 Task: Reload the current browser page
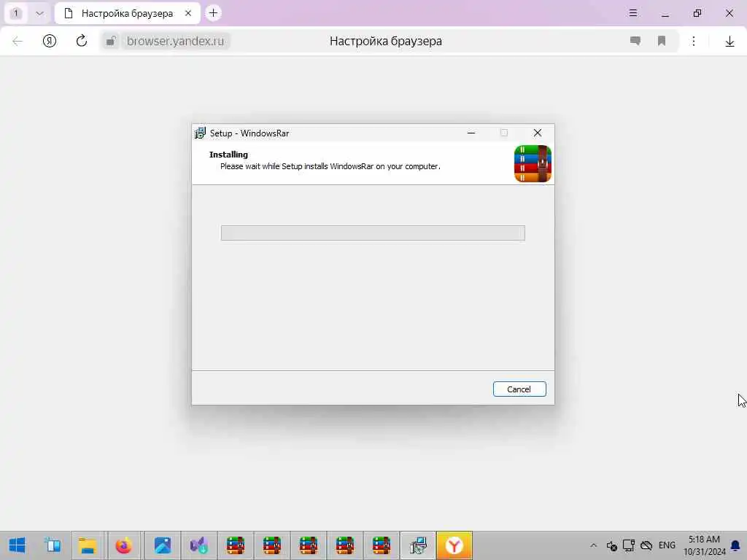(x=82, y=41)
